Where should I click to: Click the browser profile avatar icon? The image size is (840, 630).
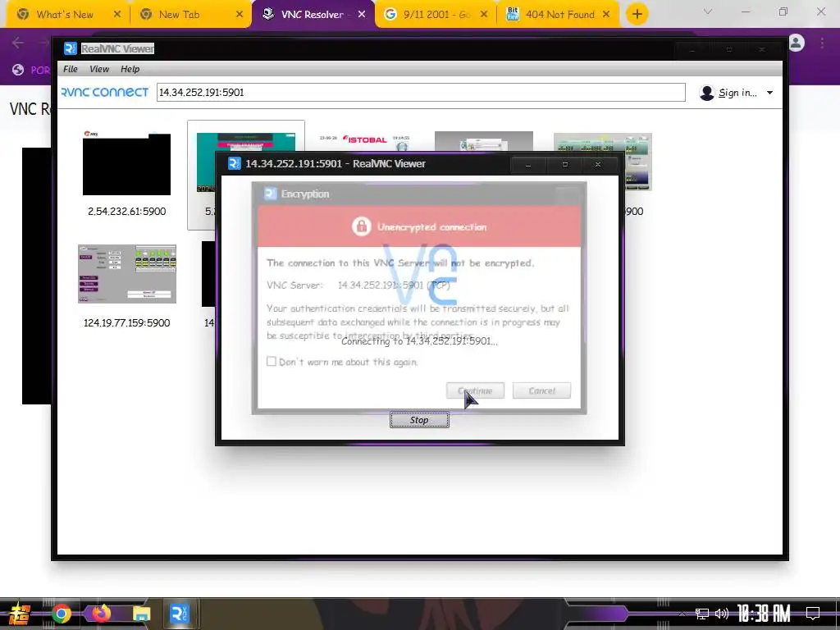tap(797, 43)
